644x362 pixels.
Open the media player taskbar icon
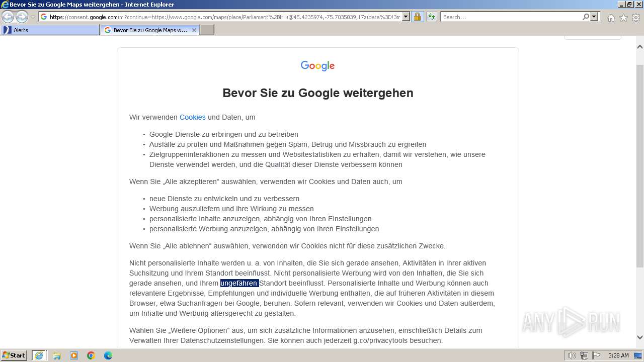[74, 355]
